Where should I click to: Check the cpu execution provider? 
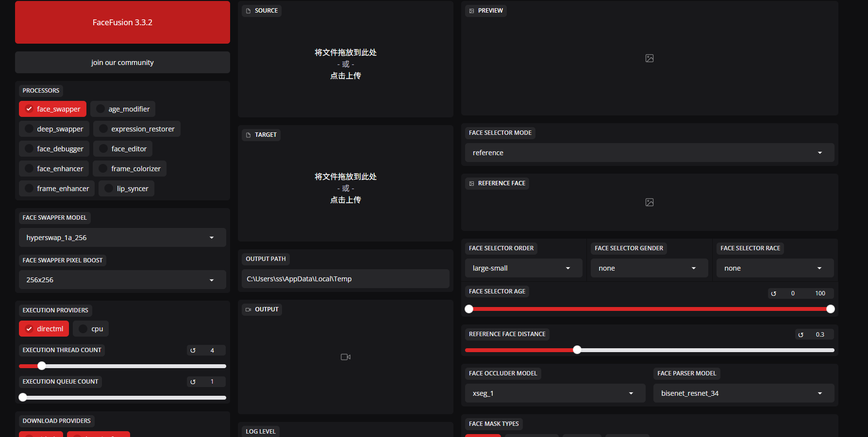(91, 329)
